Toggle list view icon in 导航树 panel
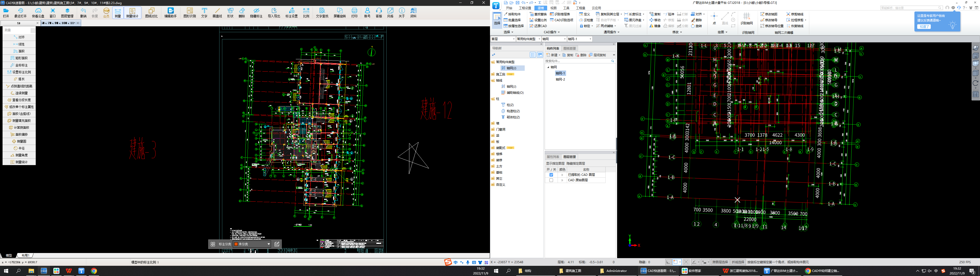 (533, 55)
